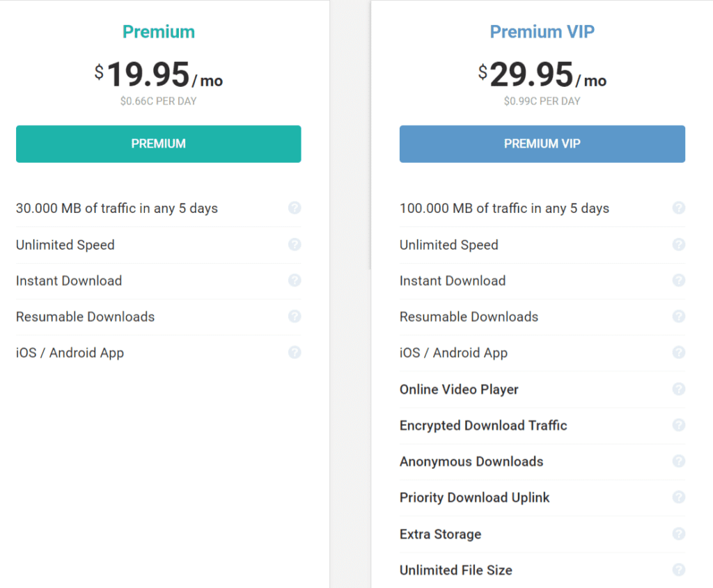Click help icon next to VIP 100.000 MB traffic
This screenshot has height=588, width=713.
point(679,208)
